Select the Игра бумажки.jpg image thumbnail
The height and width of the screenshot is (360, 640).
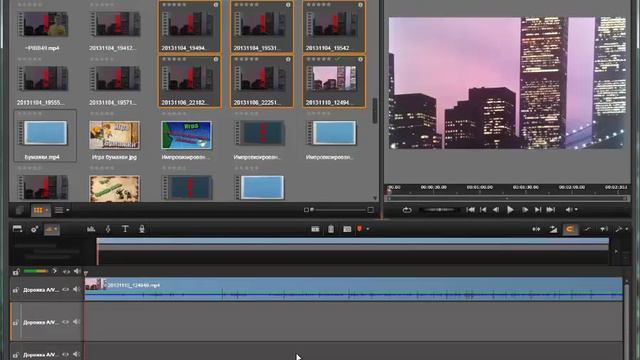click(x=114, y=135)
